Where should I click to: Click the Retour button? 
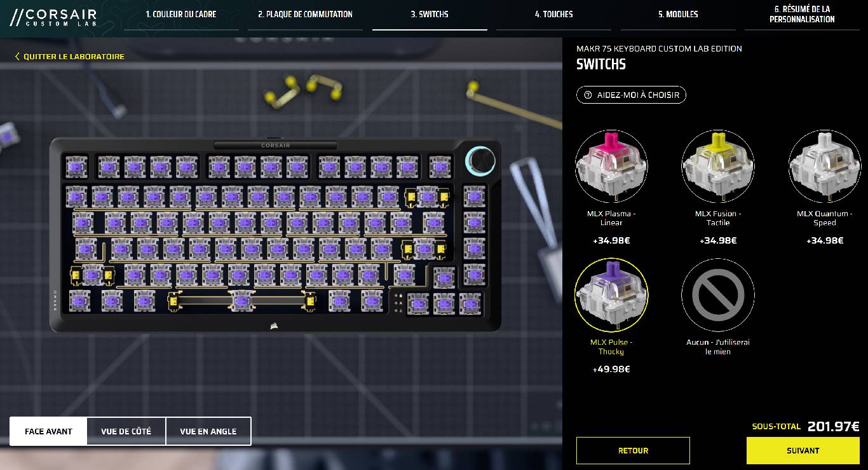[x=633, y=450]
